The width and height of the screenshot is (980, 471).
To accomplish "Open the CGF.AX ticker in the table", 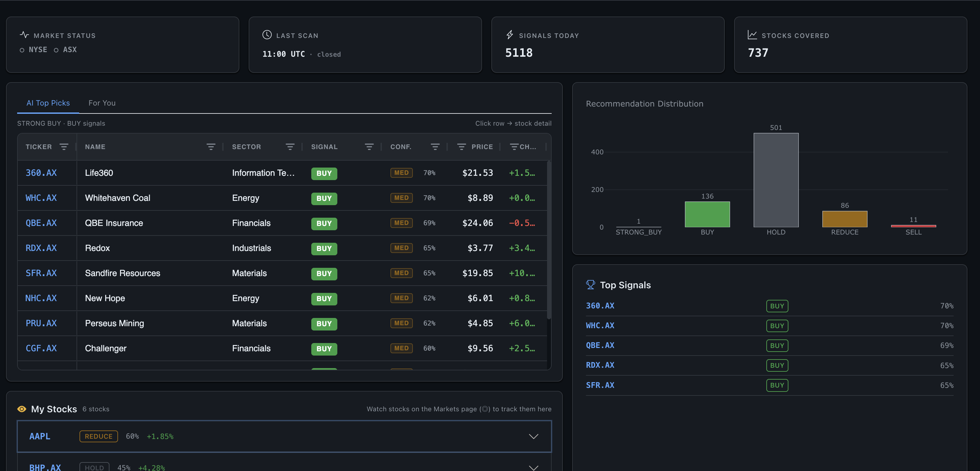I will 41,349.
